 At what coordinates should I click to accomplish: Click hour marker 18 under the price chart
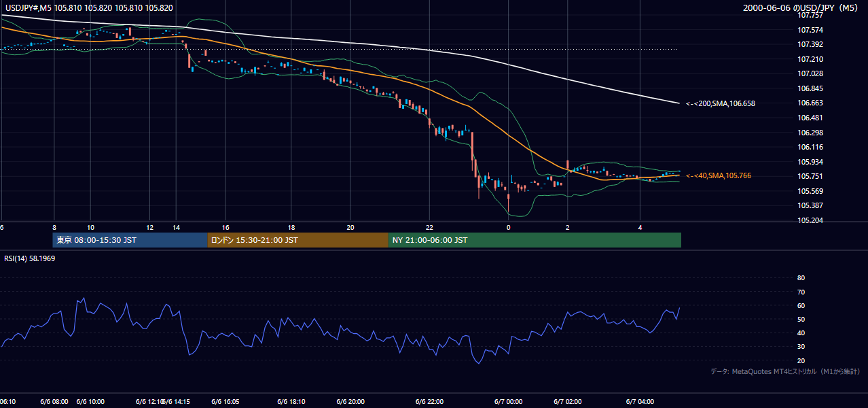[x=291, y=227]
